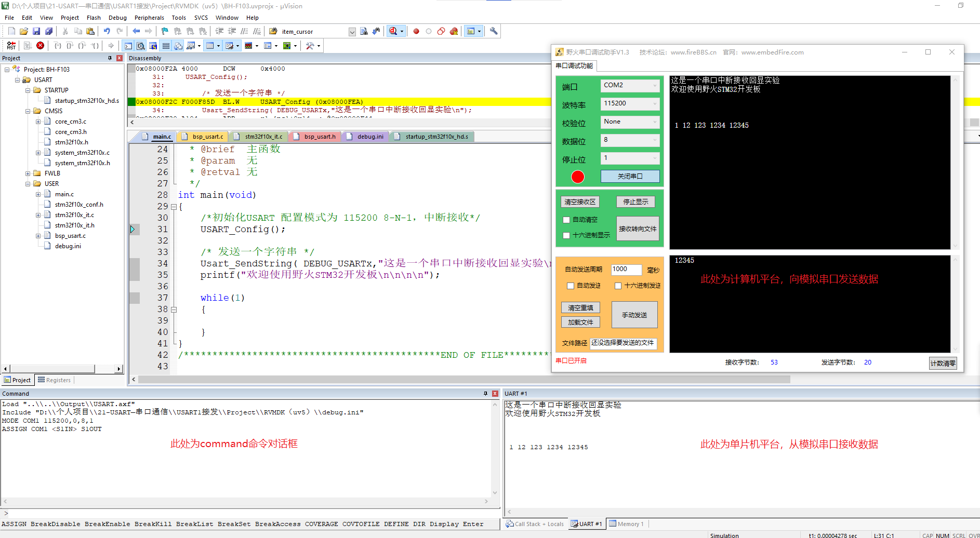The image size is (980, 538).
Task: Toggle the Command Window icon
Action: [x=128, y=46]
